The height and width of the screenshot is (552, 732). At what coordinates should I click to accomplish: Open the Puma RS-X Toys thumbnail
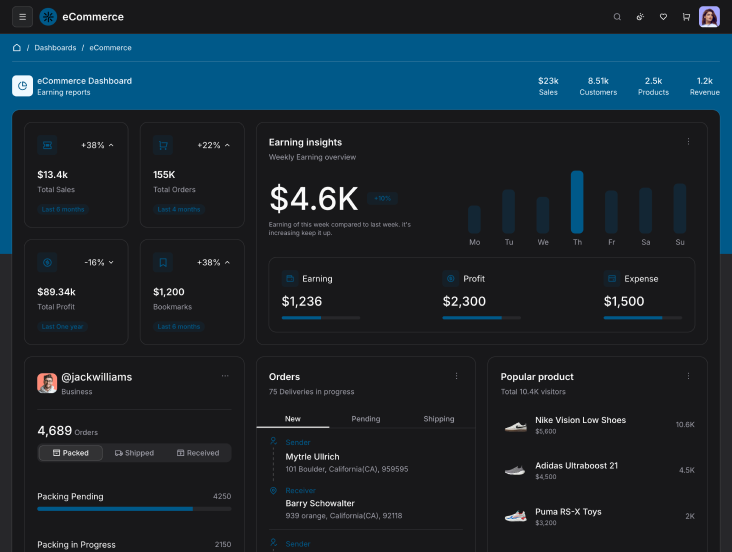click(x=516, y=517)
